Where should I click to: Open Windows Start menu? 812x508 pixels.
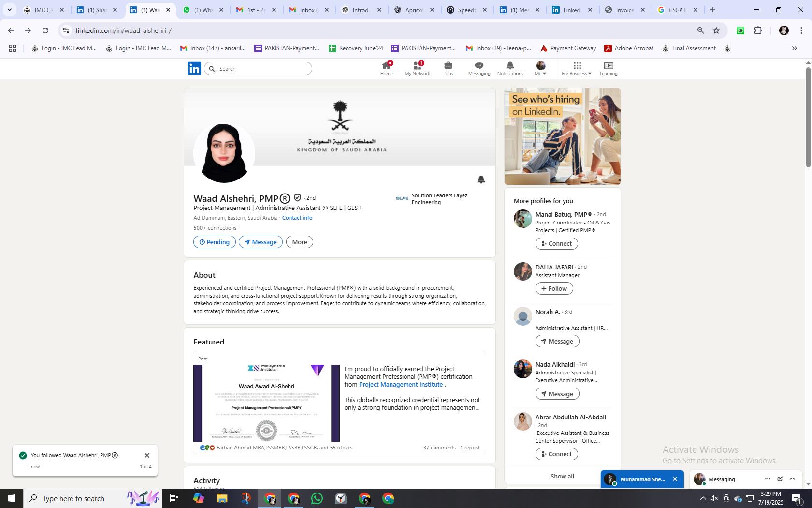(12, 498)
